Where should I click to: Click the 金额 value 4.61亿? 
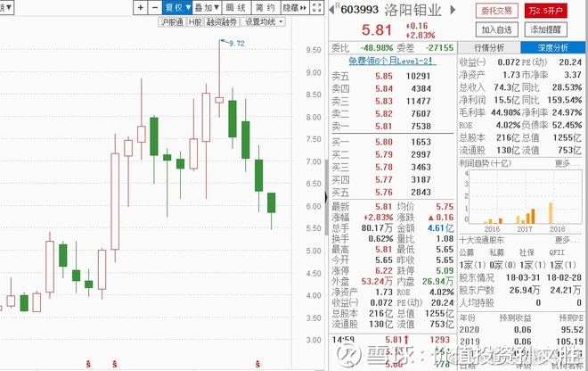click(441, 228)
